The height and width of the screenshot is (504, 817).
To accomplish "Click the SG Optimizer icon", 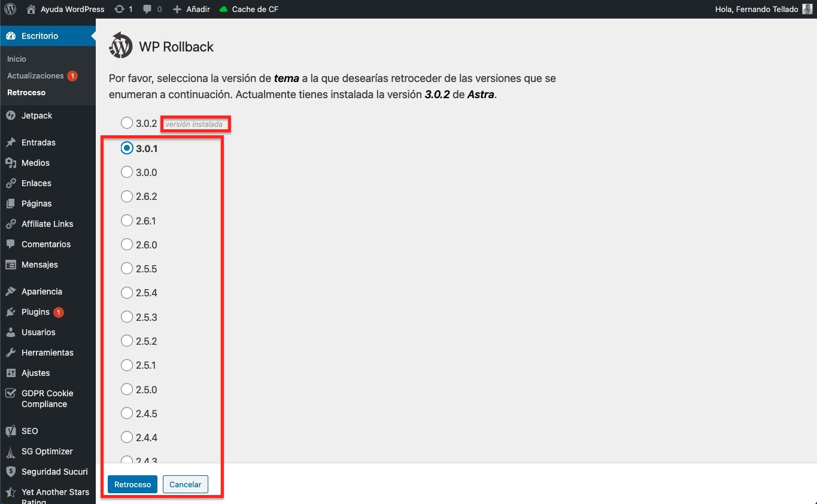I will click(x=11, y=451).
